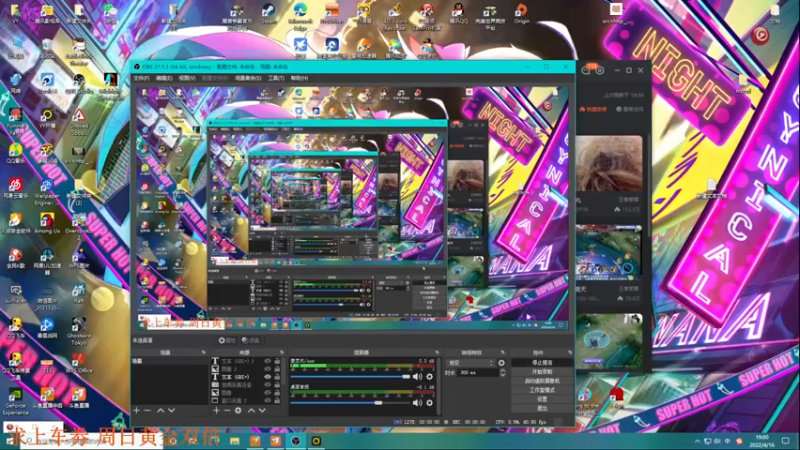This screenshot has height=450, width=800.
Task: Click 开始录制 start recording button
Action: 542,372
